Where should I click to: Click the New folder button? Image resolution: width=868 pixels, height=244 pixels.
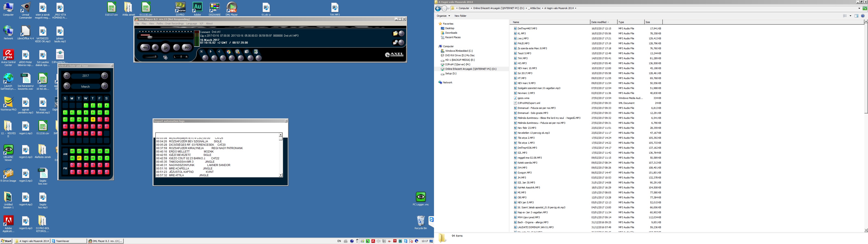[x=460, y=16]
